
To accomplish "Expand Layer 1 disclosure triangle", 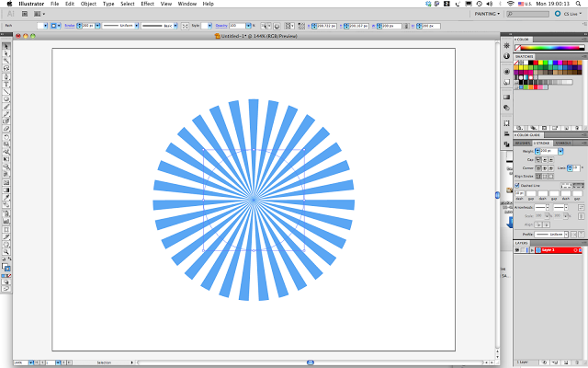I will point(533,250).
